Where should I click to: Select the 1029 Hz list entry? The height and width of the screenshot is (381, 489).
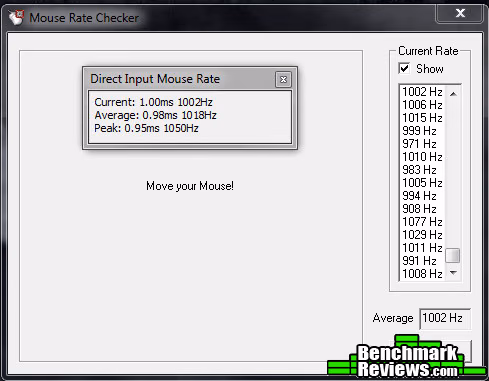point(422,235)
